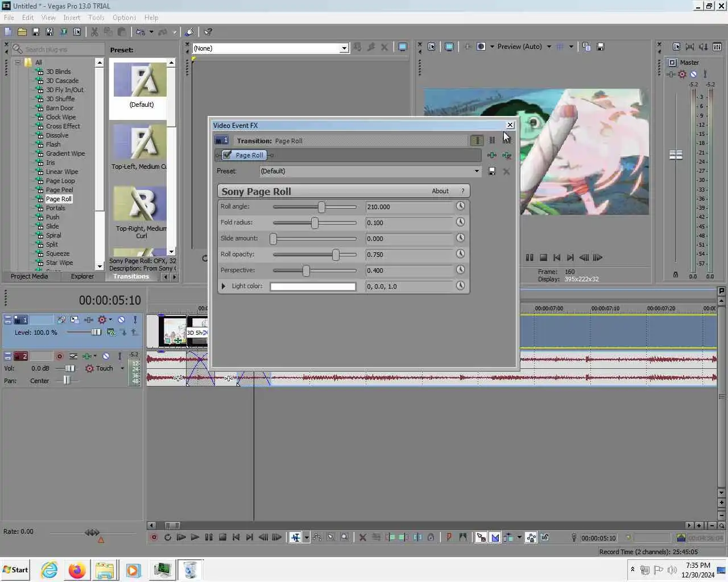Solo video track 1

(135, 320)
